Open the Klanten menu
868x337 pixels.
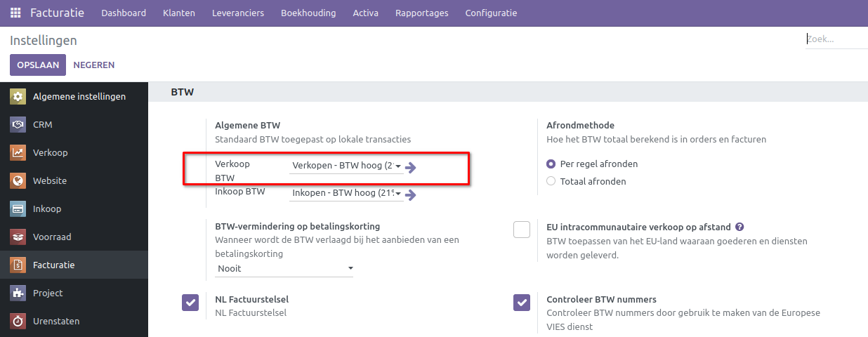(179, 13)
